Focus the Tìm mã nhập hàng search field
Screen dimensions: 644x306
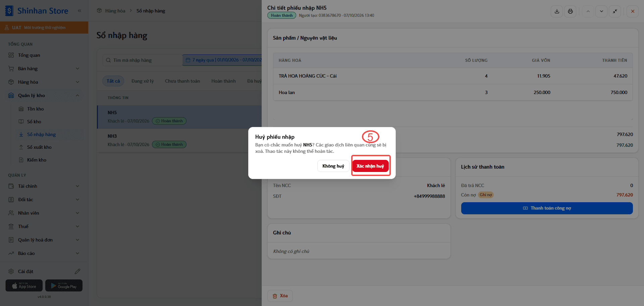click(x=142, y=60)
